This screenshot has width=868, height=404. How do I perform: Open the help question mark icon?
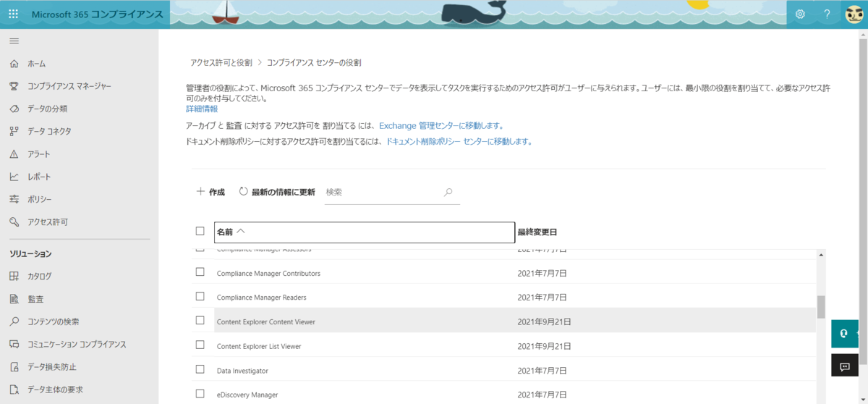pos(827,14)
